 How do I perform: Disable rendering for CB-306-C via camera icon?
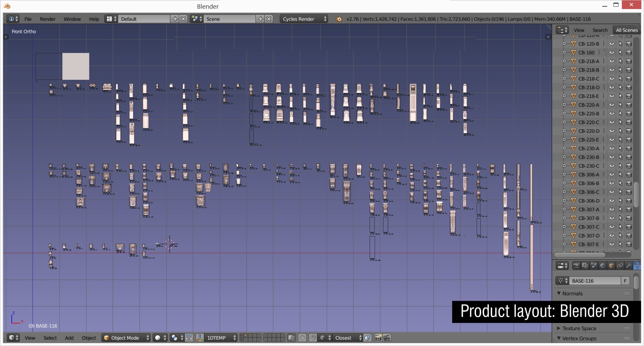629,192
